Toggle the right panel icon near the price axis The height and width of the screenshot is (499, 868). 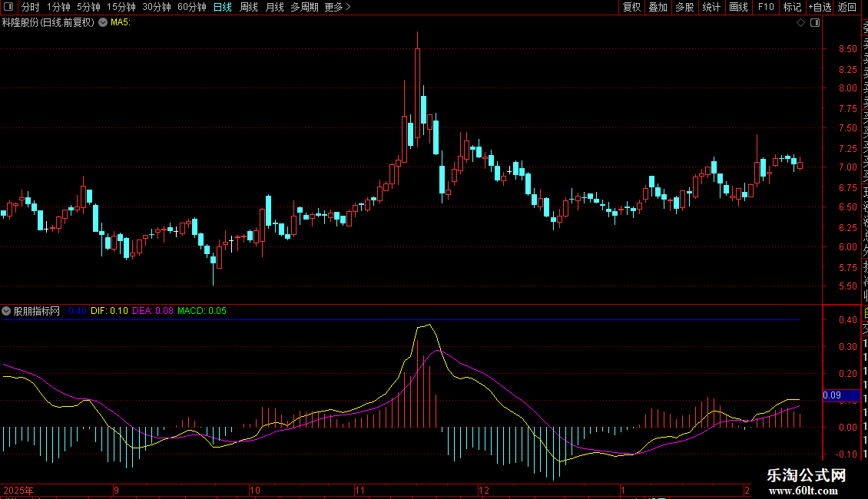point(815,23)
